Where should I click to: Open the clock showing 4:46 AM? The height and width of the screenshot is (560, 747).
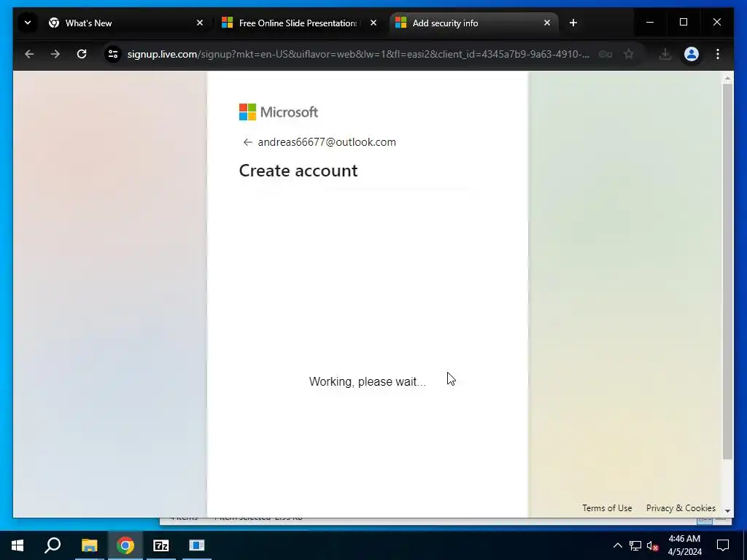(684, 545)
